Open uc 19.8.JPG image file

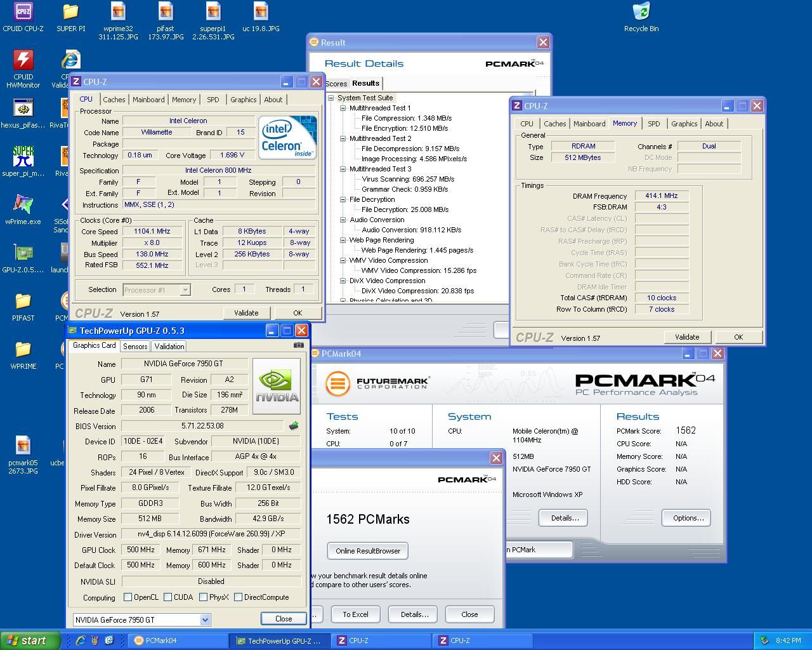261,17
